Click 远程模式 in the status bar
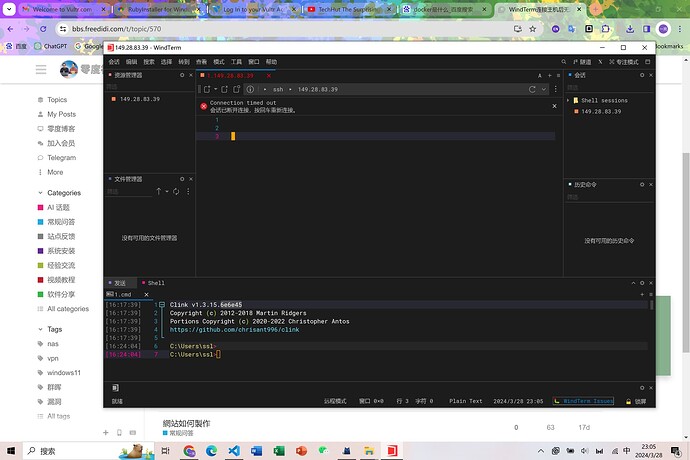Image resolution: width=690 pixels, height=460 pixels. pos(335,401)
